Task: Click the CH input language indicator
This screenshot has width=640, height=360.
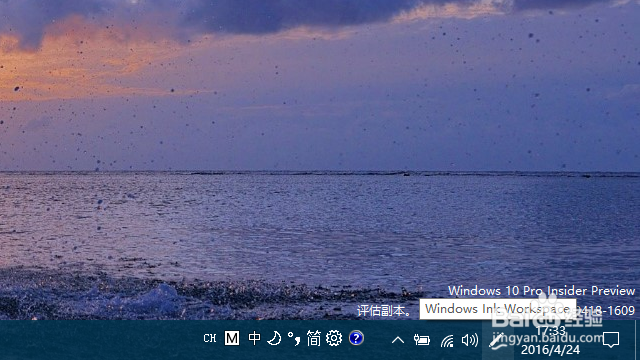Action: tap(209, 338)
